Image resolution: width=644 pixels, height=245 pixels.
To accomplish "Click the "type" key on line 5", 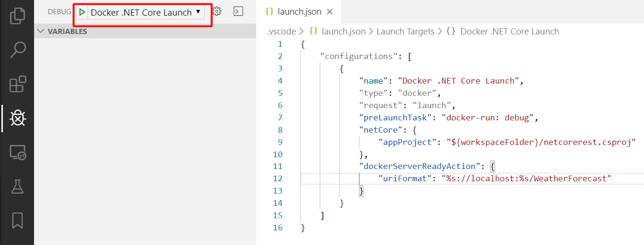I will pos(374,93).
